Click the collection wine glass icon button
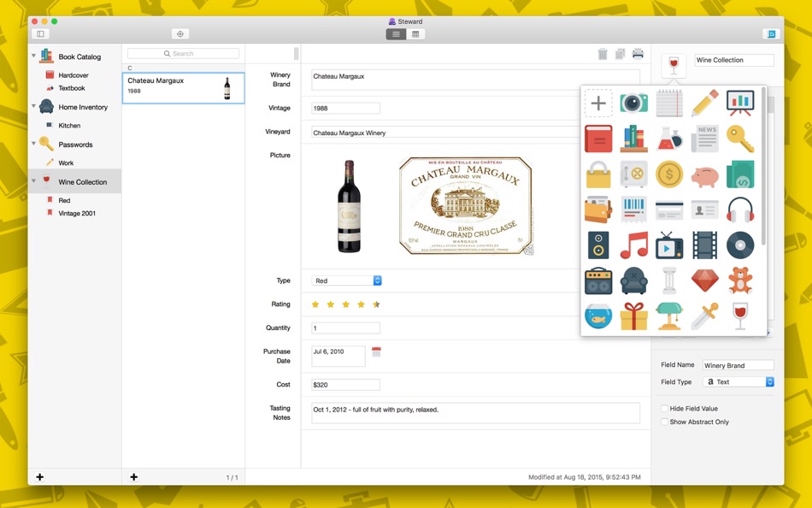812x508 pixels. [x=674, y=66]
